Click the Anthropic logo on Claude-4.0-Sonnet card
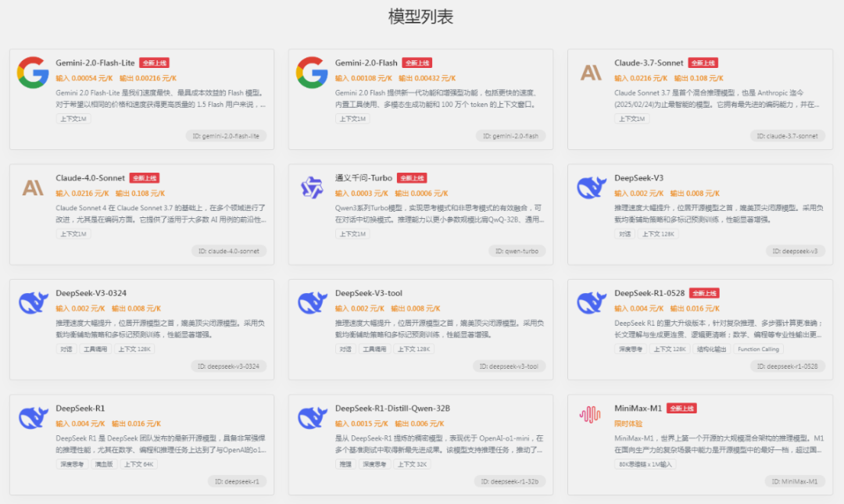The height and width of the screenshot is (504, 844). (x=33, y=188)
